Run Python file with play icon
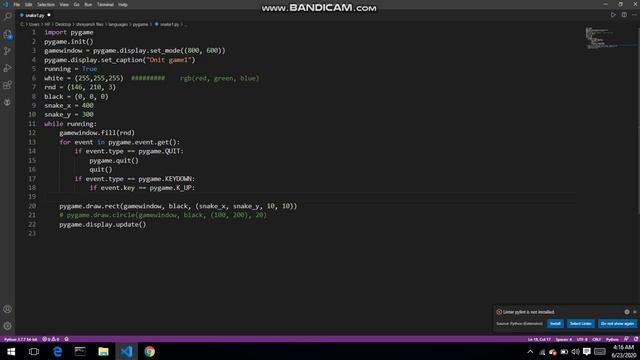The height and width of the screenshot is (360, 640). pos(613,15)
